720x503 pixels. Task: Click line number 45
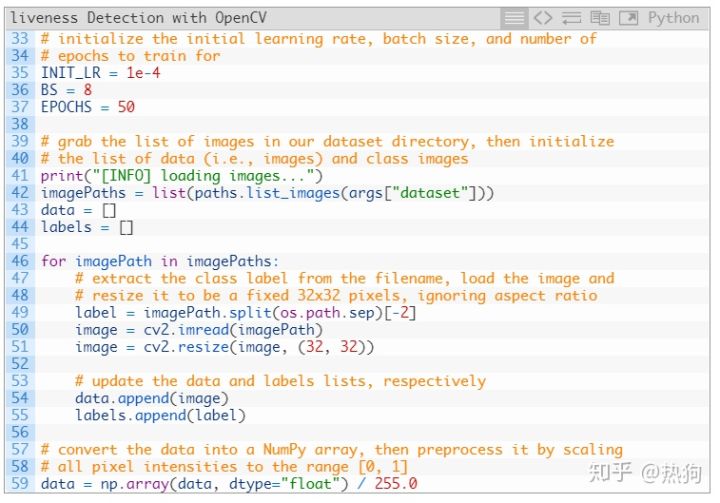click(20, 244)
